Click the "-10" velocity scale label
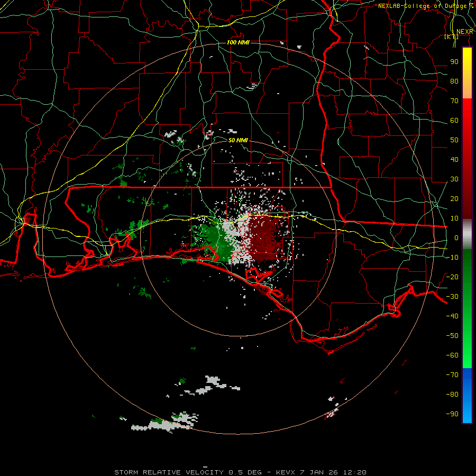This screenshot has height=476, width=476. coord(452,258)
